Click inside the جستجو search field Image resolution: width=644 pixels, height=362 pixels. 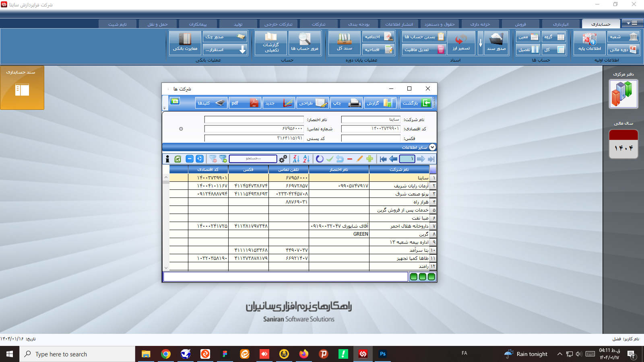pos(253,159)
